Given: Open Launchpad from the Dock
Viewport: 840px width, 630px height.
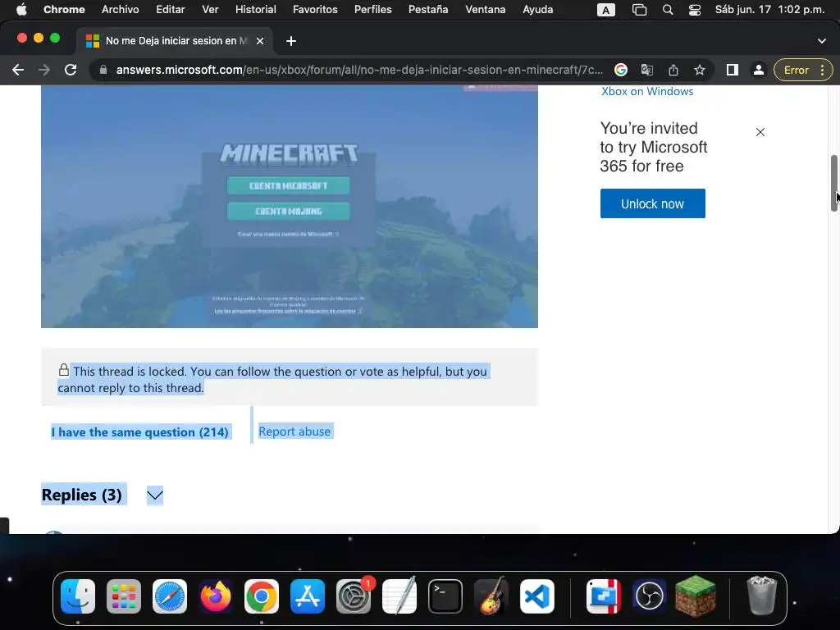Looking at the screenshot, I should point(124,596).
